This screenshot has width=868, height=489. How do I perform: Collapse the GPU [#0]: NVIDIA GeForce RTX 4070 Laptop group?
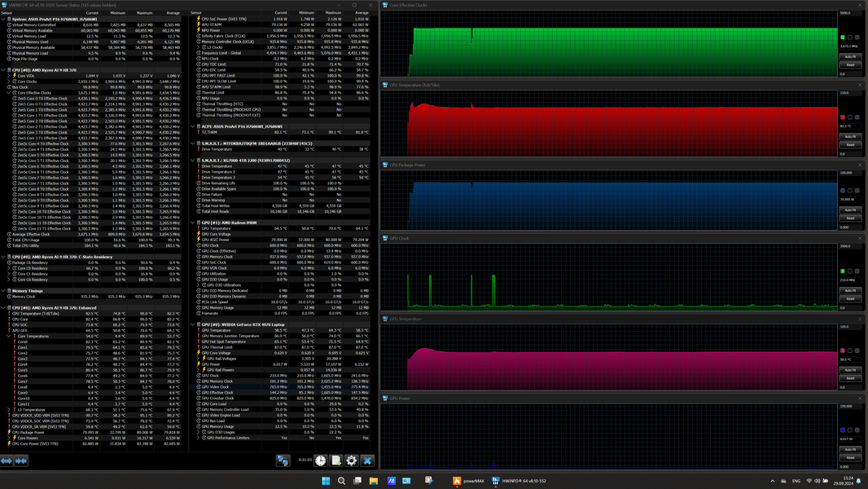[x=193, y=324]
